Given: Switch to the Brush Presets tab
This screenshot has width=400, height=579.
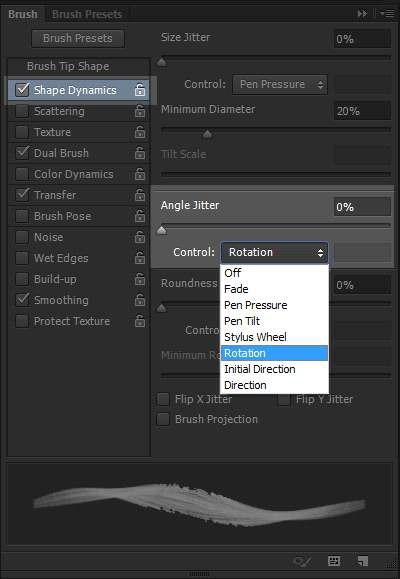Looking at the screenshot, I should pos(87,14).
